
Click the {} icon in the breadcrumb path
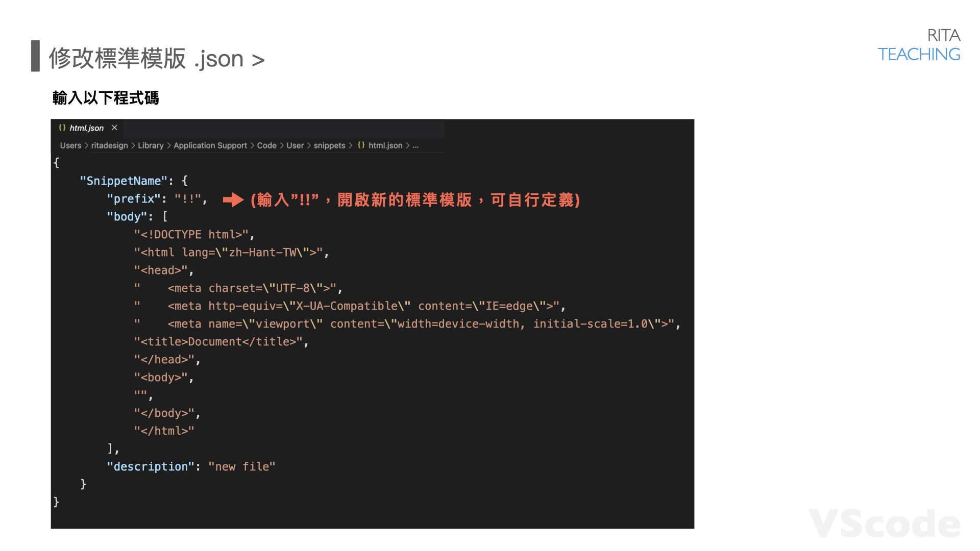coord(361,145)
